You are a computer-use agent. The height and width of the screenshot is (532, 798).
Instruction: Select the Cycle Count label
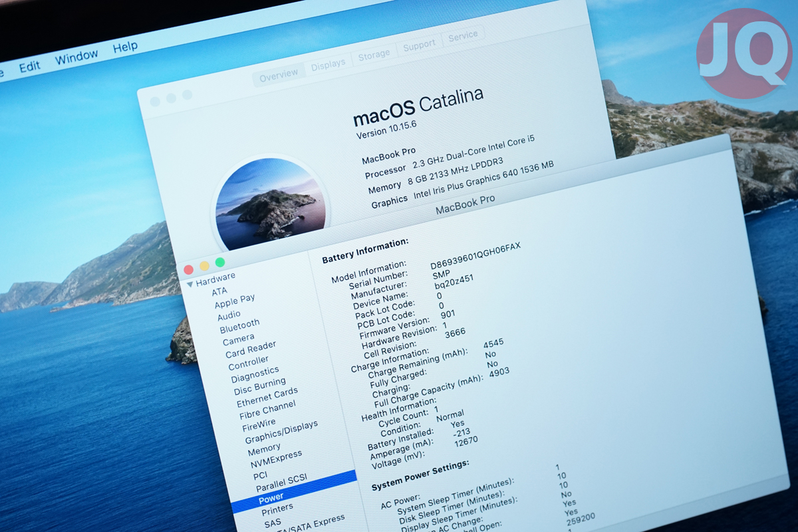pyautogui.click(x=403, y=419)
